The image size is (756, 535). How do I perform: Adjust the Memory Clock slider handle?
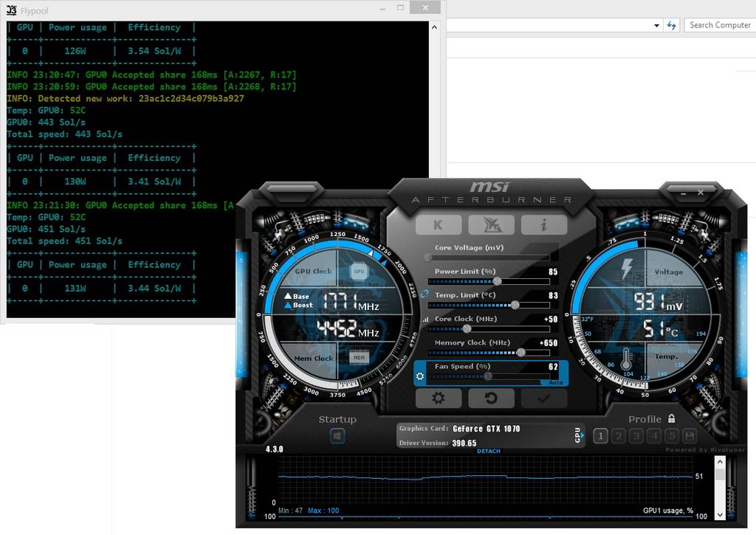click(521, 353)
